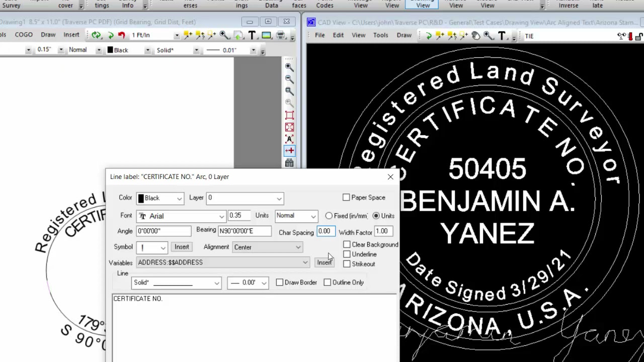Open View menu in CAD View
Screen dimensions: 644x362
358,35
